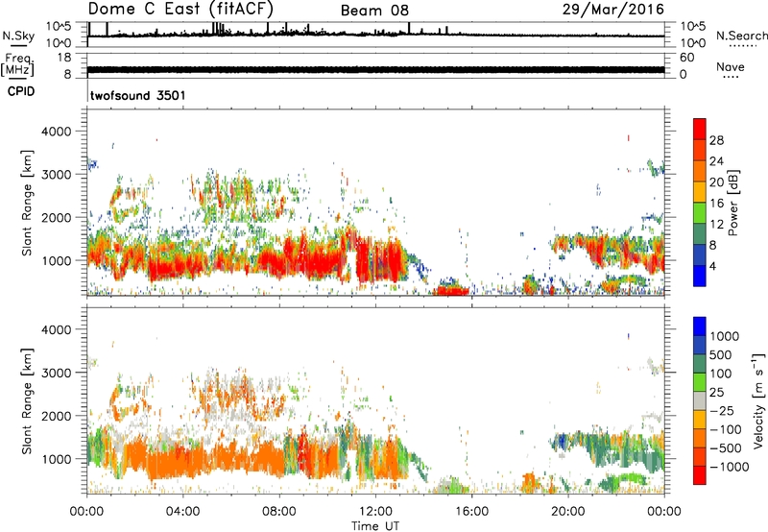Click the '18' frequency axis tick

pos(64,58)
